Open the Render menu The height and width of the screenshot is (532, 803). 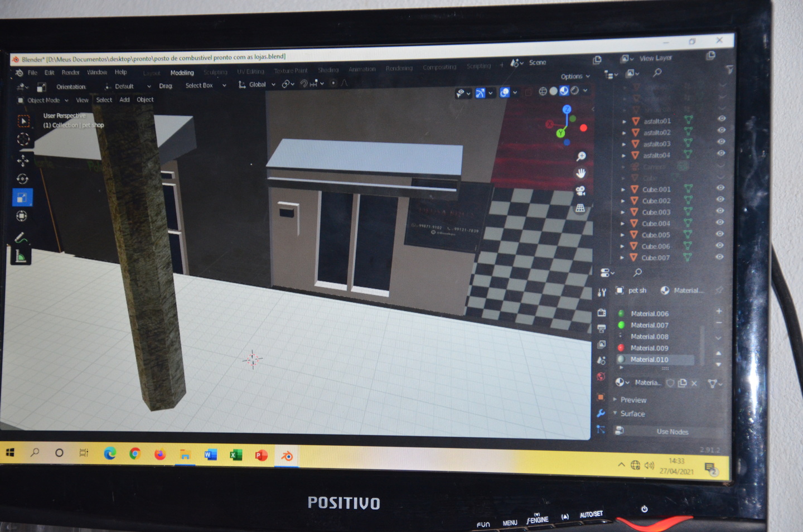tap(70, 72)
